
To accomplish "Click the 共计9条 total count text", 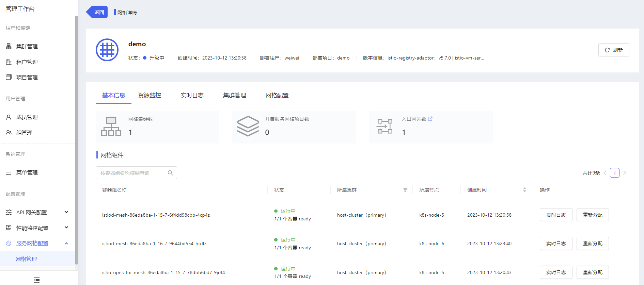I will point(591,173).
